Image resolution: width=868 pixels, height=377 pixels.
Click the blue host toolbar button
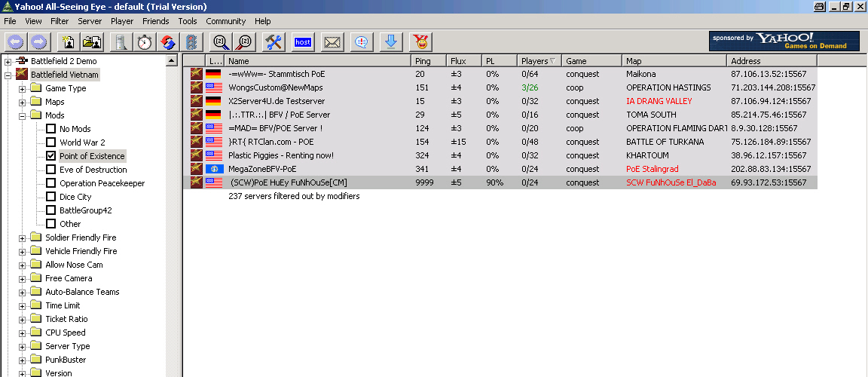click(303, 42)
